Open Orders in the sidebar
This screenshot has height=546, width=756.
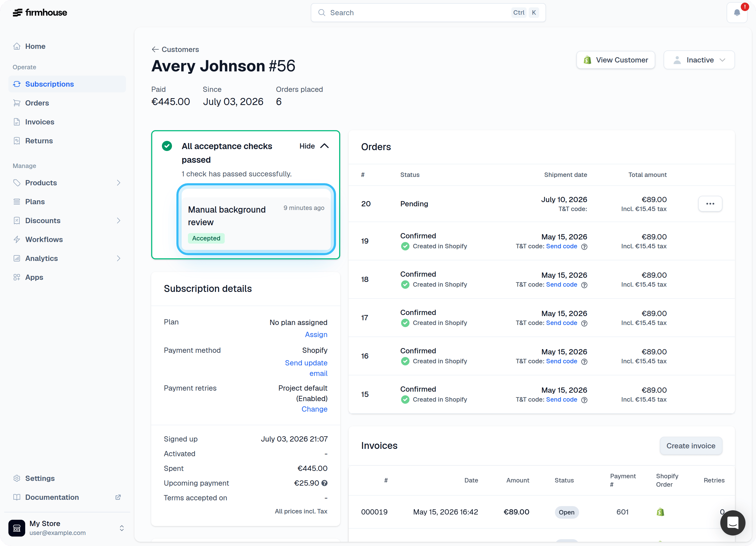[67, 103]
